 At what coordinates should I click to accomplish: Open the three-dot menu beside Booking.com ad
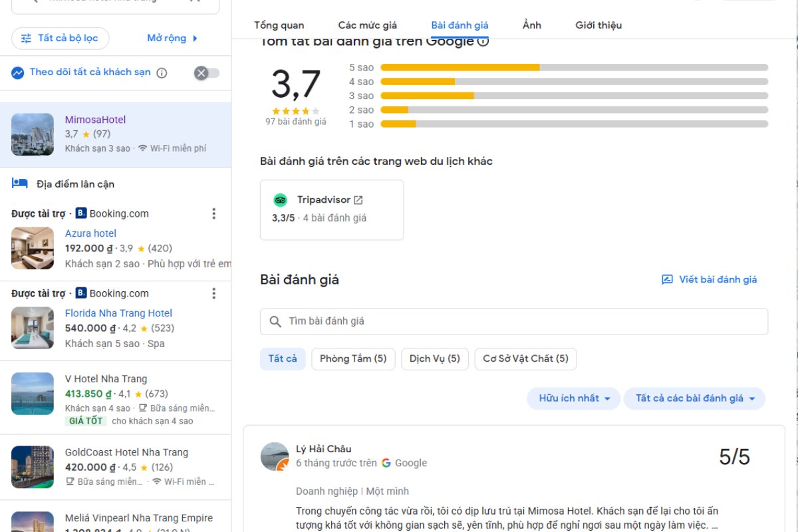tap(214, 213)
